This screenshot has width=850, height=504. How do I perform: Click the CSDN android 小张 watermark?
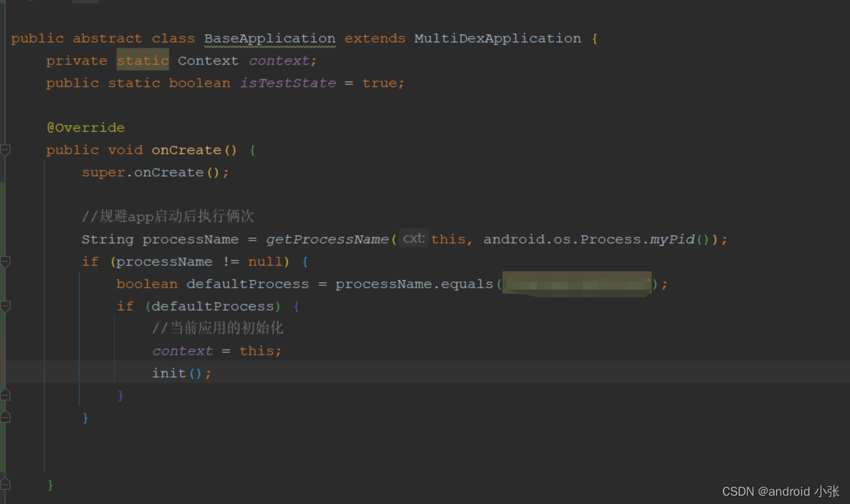pyautogui.click(x=780, y=491)
